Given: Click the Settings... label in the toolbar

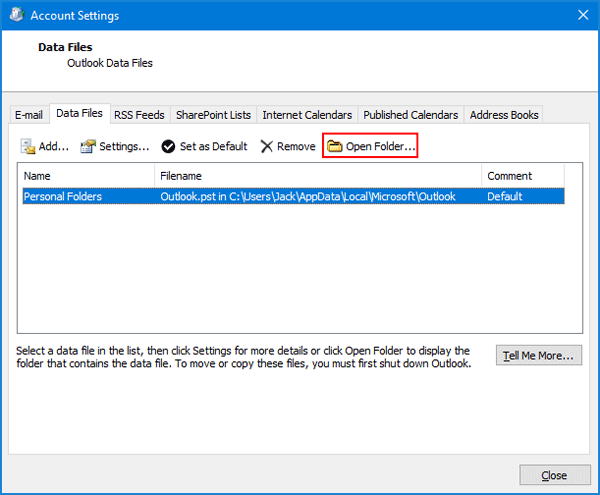Looking at the screenshot, I should click(124, 147).
